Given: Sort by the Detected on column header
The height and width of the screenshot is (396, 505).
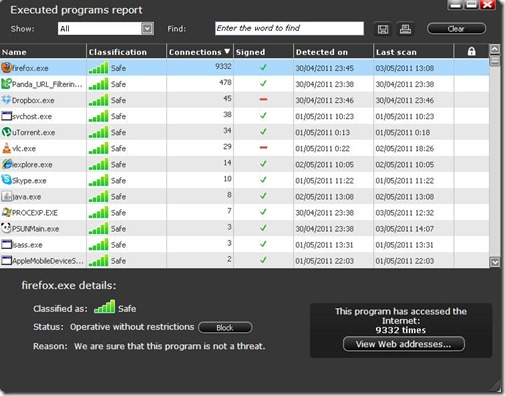Looking at the screenshot, I should point(322,52).
